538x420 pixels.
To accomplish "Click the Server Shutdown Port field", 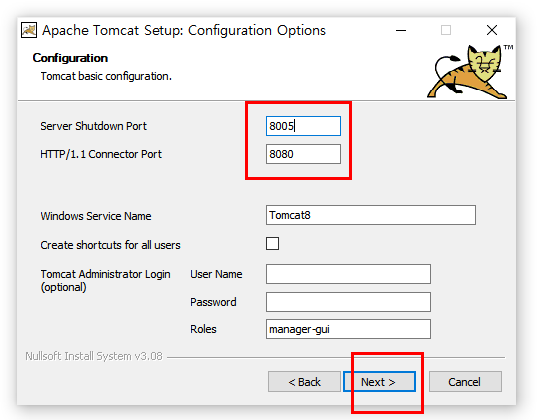I will click(303, 126).
